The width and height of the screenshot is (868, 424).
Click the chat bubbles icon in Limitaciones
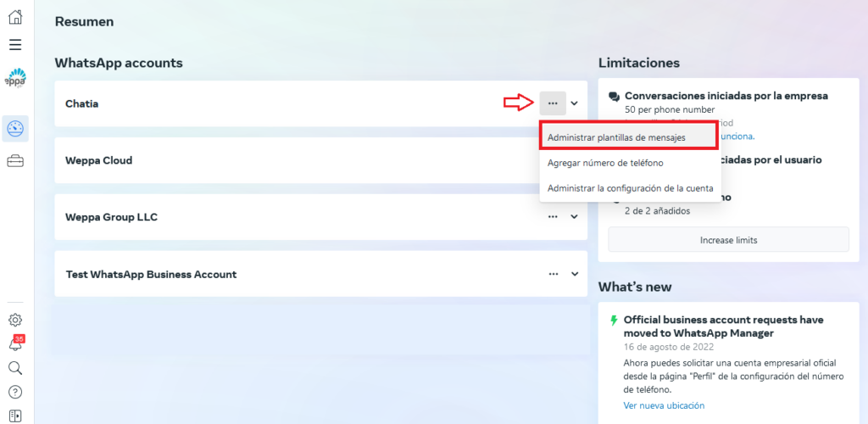click(x=614, y=97)
